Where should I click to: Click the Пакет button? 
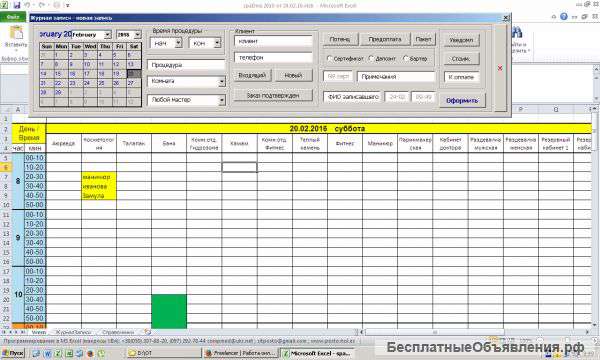(423, 39)
